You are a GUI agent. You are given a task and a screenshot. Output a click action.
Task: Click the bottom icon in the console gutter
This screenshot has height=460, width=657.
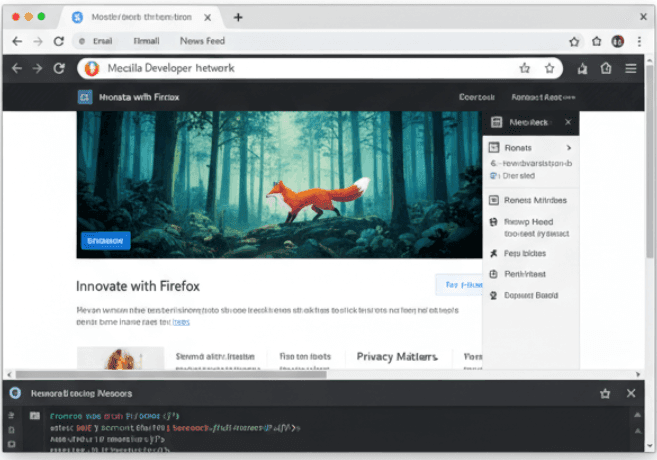click(x=11, y=444)
